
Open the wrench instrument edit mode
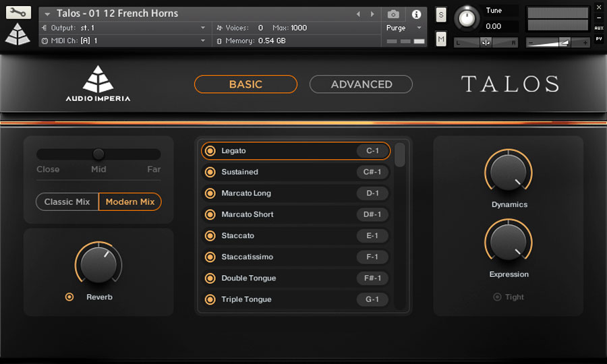click(x=18, y=12)
